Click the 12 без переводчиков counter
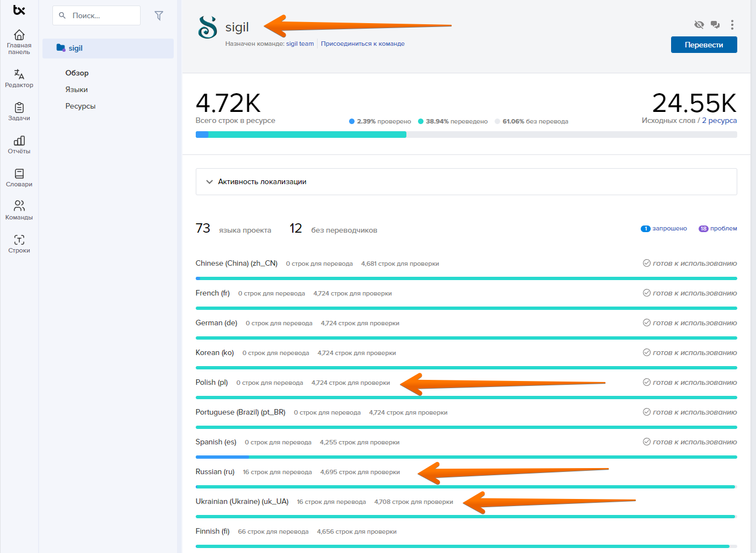Screen dimensions: 756x553 pos(333,229)
